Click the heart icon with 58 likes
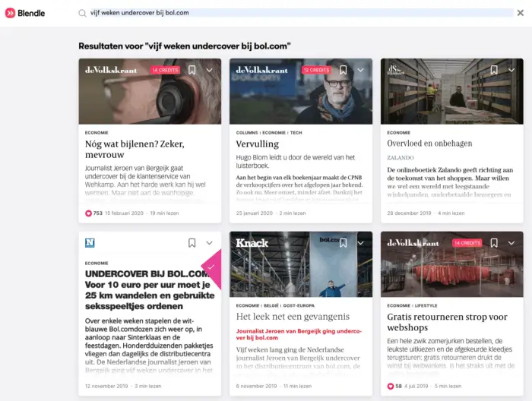The width and height of the screenshot is (532, 401). point(391,386)
